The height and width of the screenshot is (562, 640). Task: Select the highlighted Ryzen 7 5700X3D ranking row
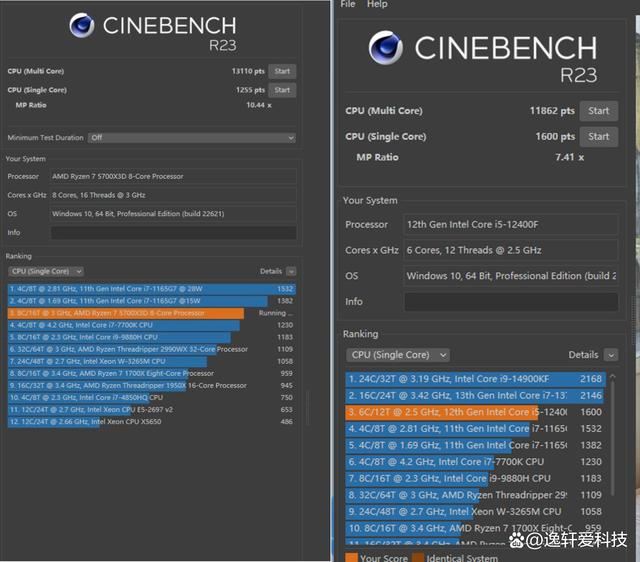125,313
